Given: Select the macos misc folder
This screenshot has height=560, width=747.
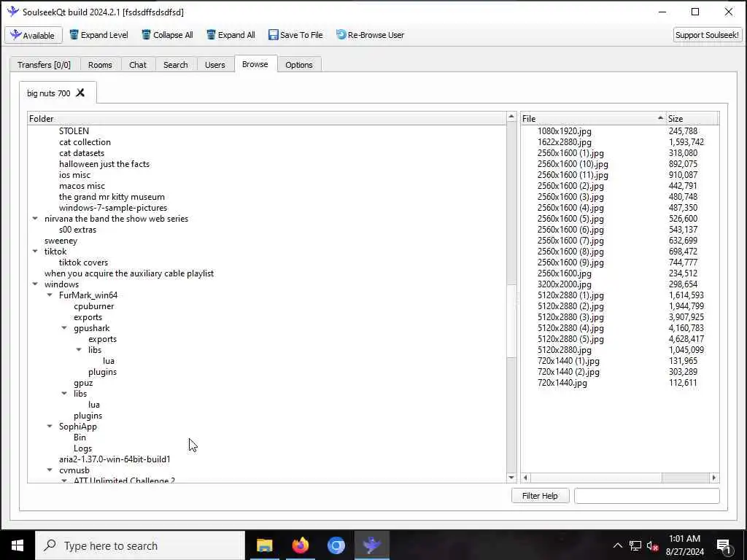Looking at the screenshot, I should point(82,186).
